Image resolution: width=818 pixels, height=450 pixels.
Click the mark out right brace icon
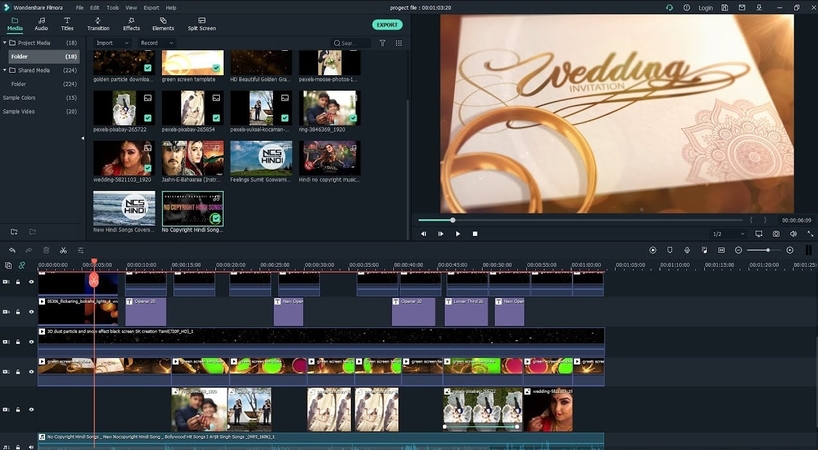[x=765, y=220]
